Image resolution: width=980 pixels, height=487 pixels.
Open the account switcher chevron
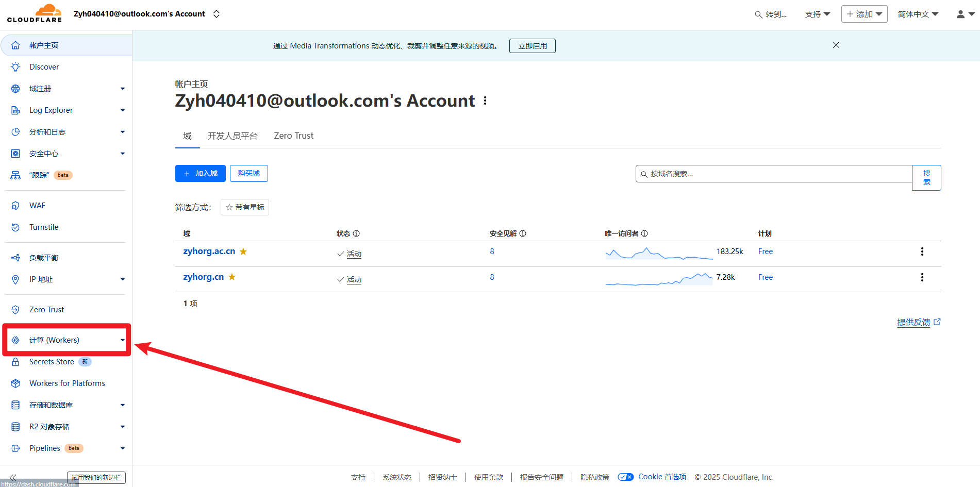[217, 14]
